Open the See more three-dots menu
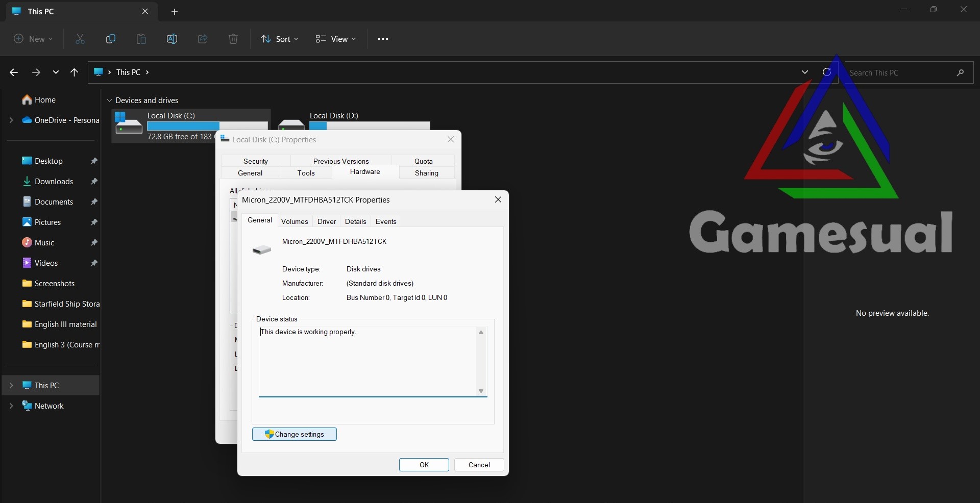The image size is (980, 503). click(x=383, y=39)
